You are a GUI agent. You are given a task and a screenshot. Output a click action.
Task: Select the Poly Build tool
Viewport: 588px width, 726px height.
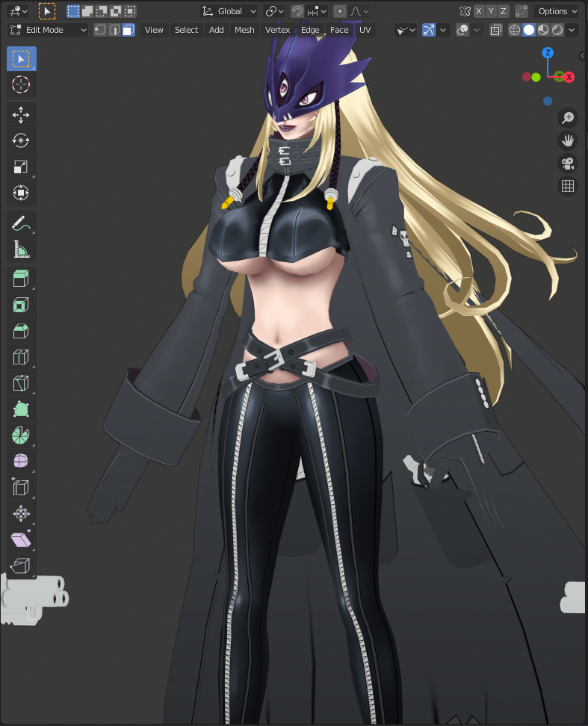[22, 409]
